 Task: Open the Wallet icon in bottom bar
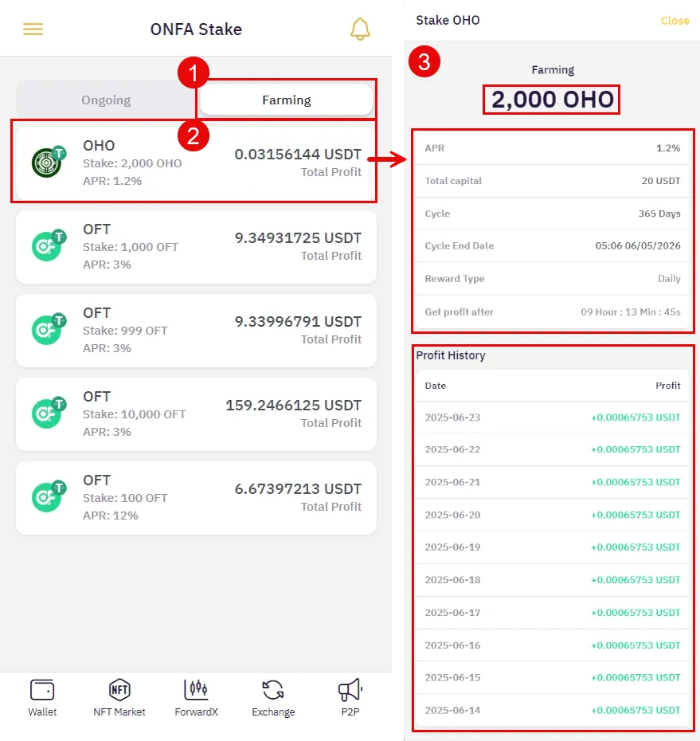tap(42, 690)
